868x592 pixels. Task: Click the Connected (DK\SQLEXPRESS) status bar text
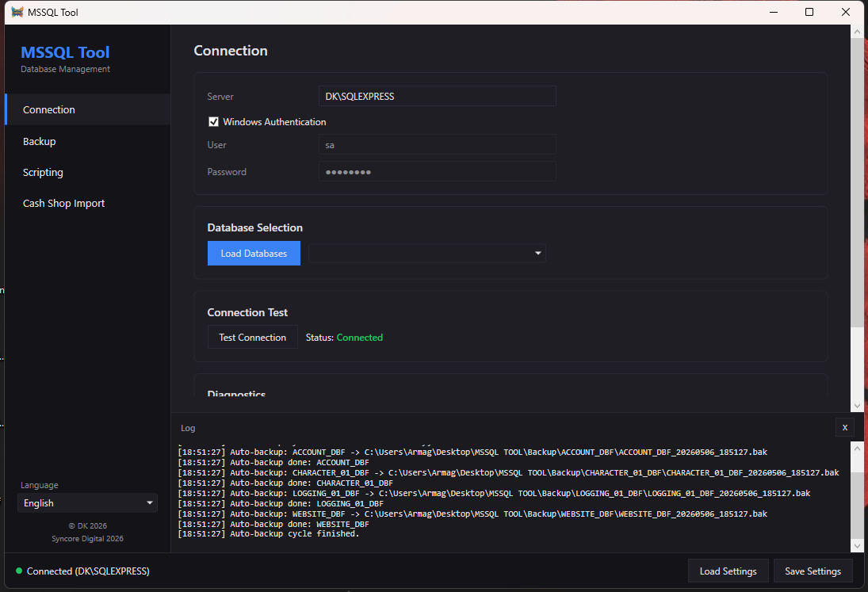point(88,571)
